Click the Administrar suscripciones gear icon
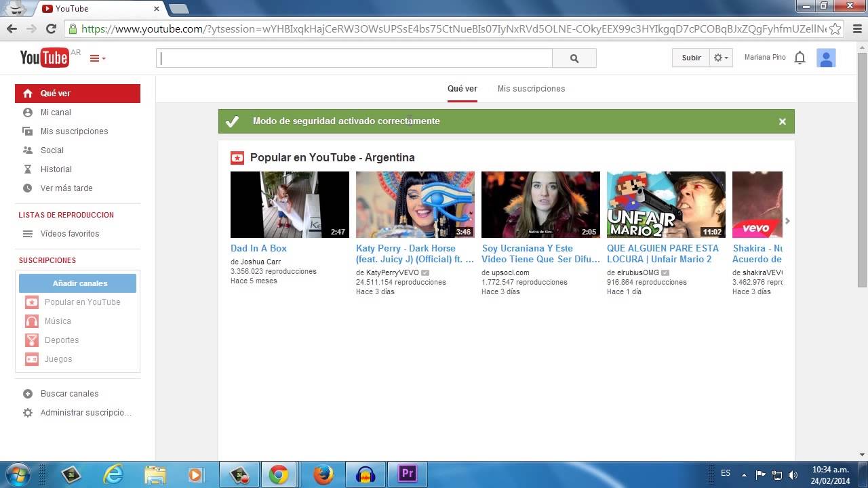This screenshot has width=868, height=488. tap(28, 413)
